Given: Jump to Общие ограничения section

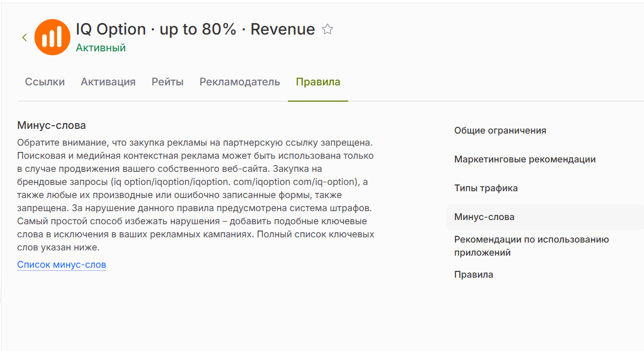Looking at the screenshot, I should pos(500,130).
